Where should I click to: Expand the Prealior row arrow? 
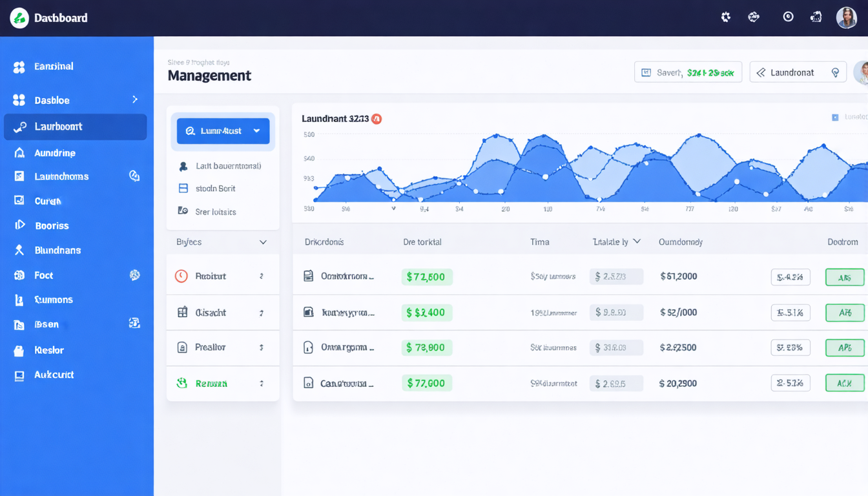262,347
